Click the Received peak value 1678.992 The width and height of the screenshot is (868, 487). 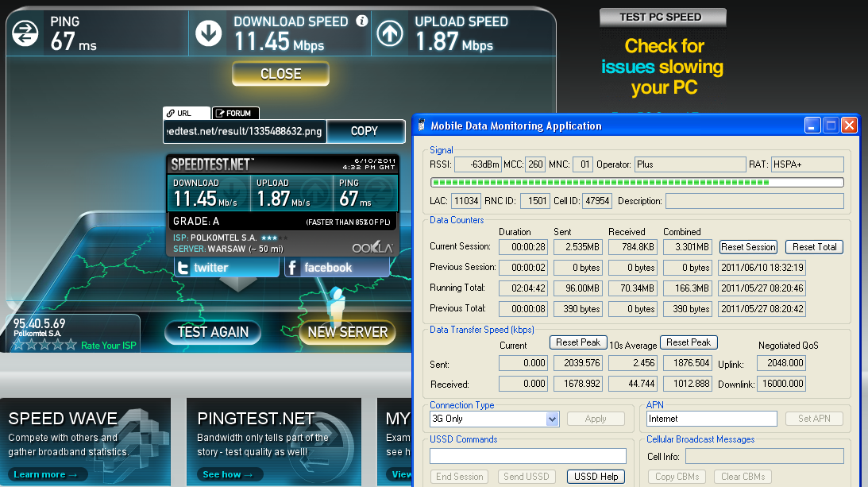pos(578,384)
